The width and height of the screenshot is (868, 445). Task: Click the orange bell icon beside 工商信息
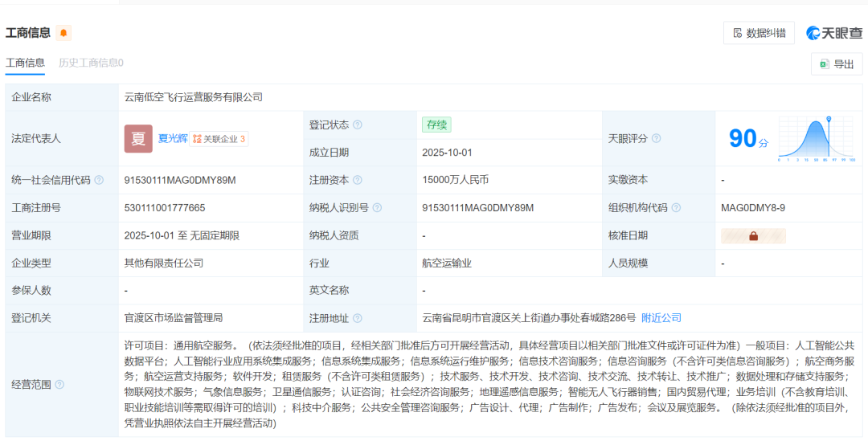pos(63,33)
